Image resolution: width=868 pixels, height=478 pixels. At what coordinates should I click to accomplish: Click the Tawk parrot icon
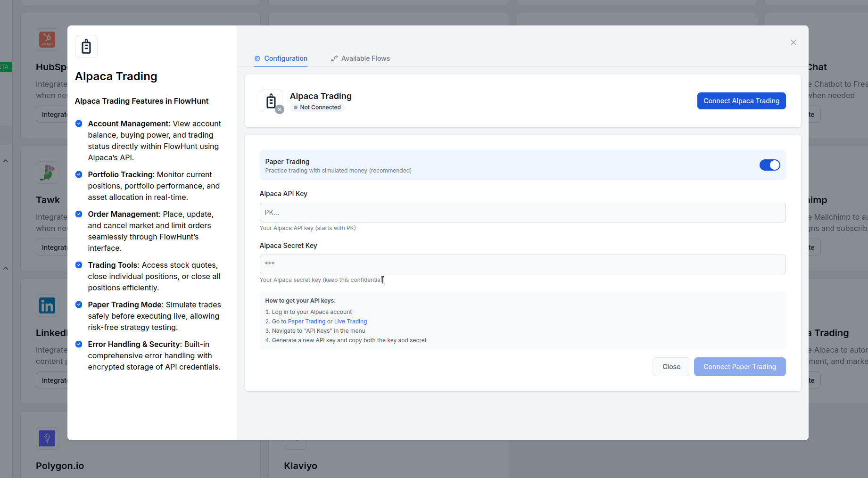[47, 173]
